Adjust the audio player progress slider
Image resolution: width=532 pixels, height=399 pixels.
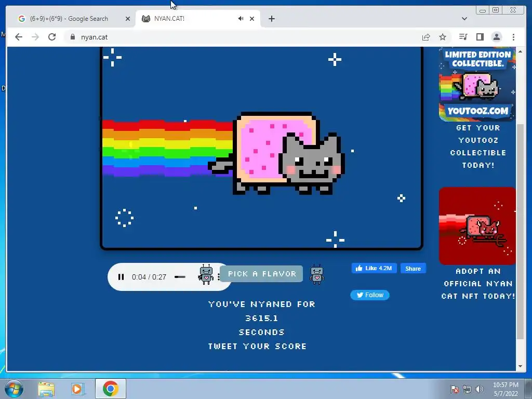pos(180,277)
